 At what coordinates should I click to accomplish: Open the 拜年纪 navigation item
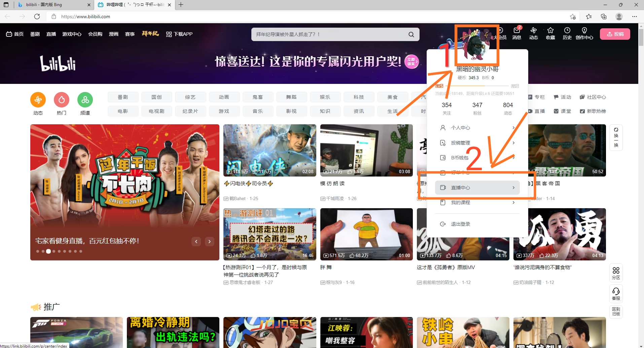[x=150, y=34]
